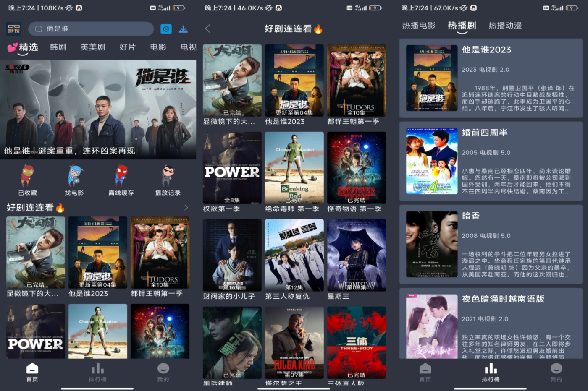Go back using the left arrow icon
This screenshot has width=588, height=391.
tap(207, 29)
